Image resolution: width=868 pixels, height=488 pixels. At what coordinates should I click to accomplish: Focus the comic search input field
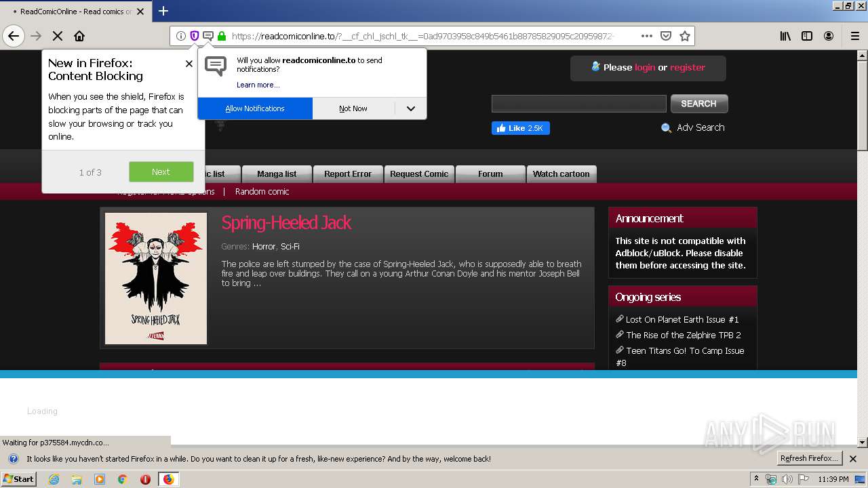[579, 104]
